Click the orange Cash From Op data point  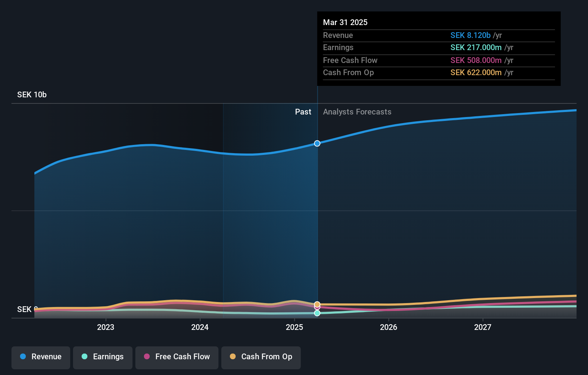click(317, 305)
